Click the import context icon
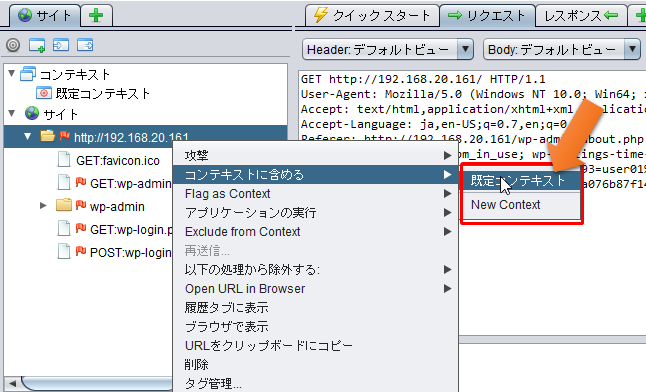Image resolution: width=646 pixels, height=392 pixels. 61,45
